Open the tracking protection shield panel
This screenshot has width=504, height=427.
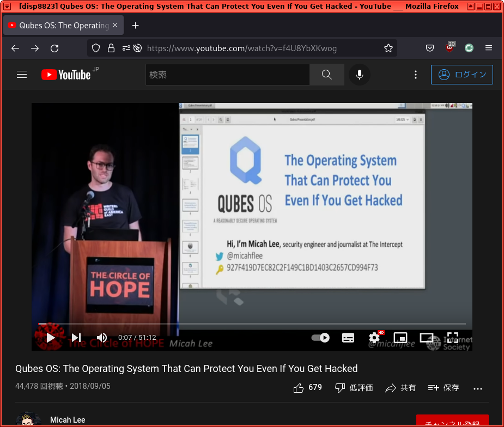[96, 48]
